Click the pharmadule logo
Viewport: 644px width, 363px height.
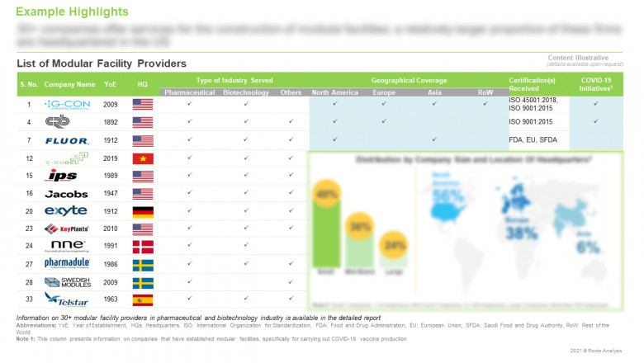[66, 264]
